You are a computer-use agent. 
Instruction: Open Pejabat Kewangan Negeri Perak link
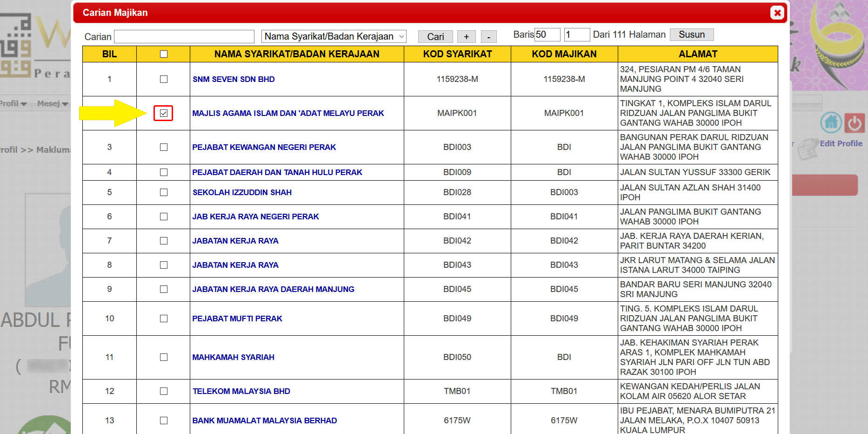point(264,147)
